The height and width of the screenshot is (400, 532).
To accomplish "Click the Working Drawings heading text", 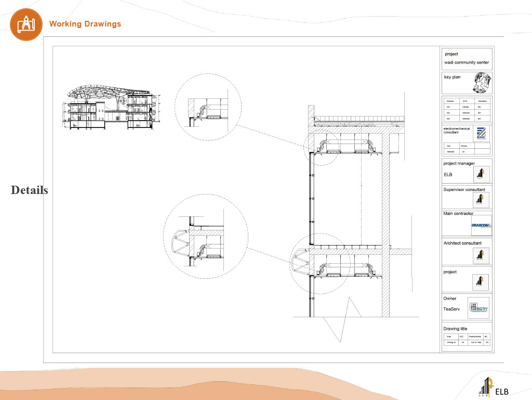I will coord(85,24).
